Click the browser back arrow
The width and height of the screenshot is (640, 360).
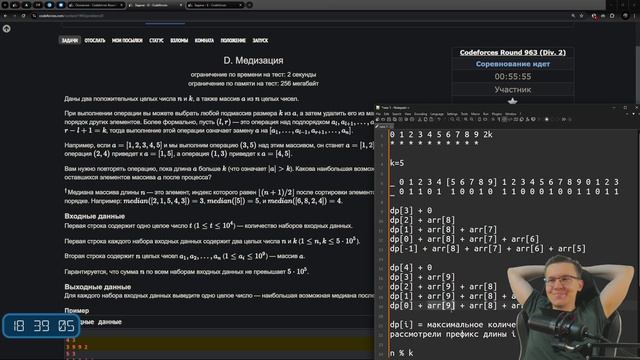5,16
